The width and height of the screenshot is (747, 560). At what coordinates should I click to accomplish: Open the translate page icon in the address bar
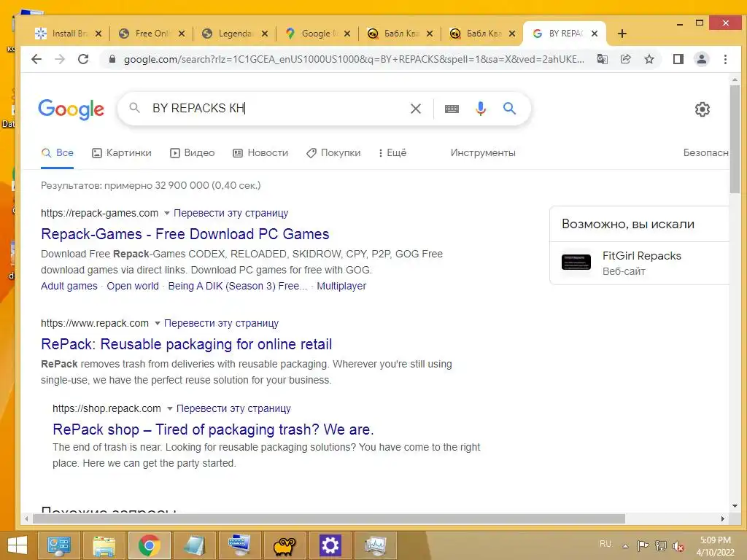click(602, 59)
